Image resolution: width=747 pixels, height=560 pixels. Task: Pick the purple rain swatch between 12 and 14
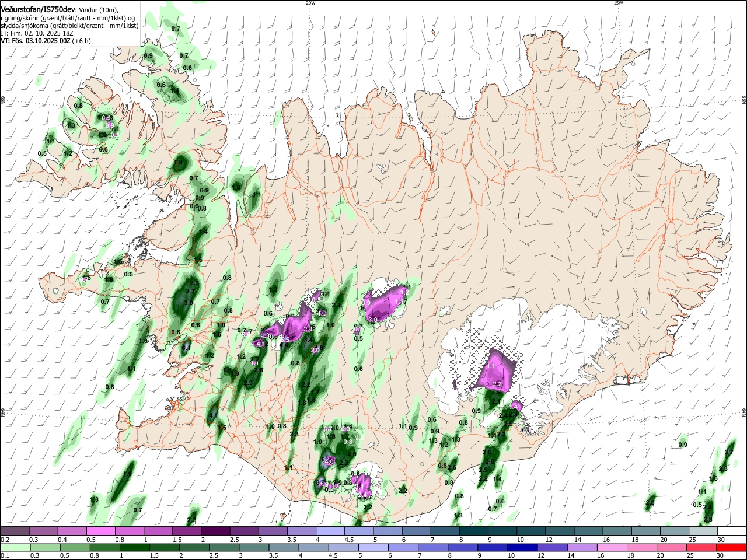pos(551,548)
